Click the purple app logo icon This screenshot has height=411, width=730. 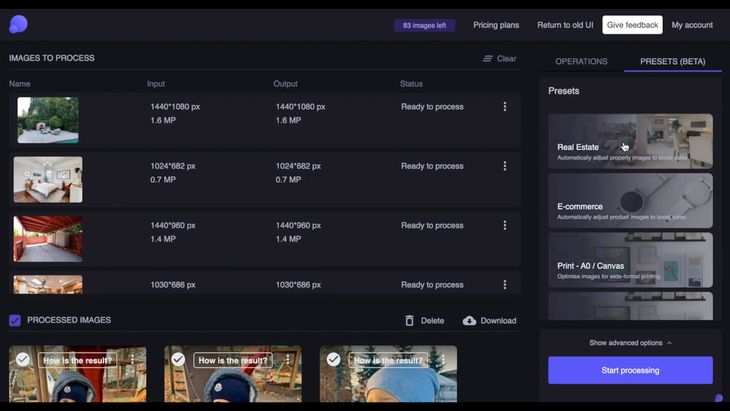coord(19,24)
